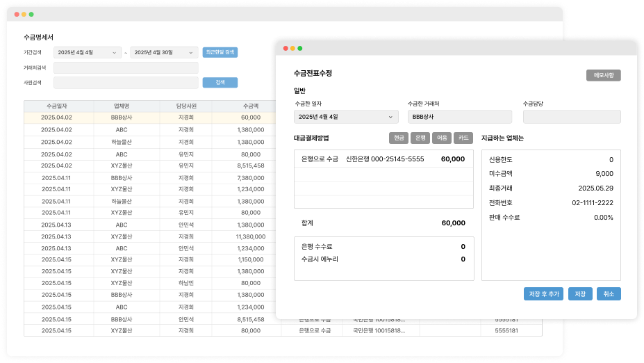Click the 수금담당 input field
The height and width of the screenshot is (363, 644).
pyautogui.click(x=571, y=118)
